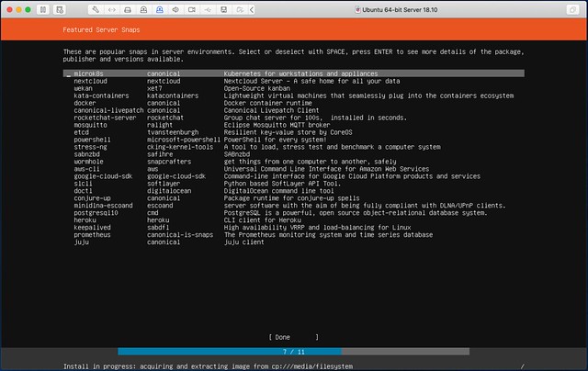Click the stress-ng snap entry
The image size is (588, 371).
(x=294, y=147)
